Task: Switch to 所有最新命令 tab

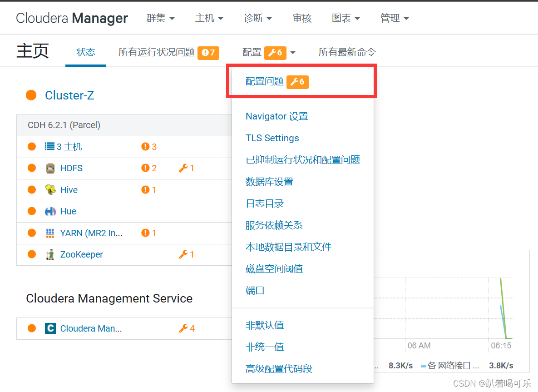Action: click(347, 52)
